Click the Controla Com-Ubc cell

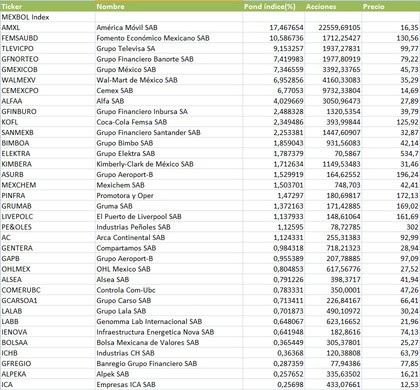coord(169,290)
